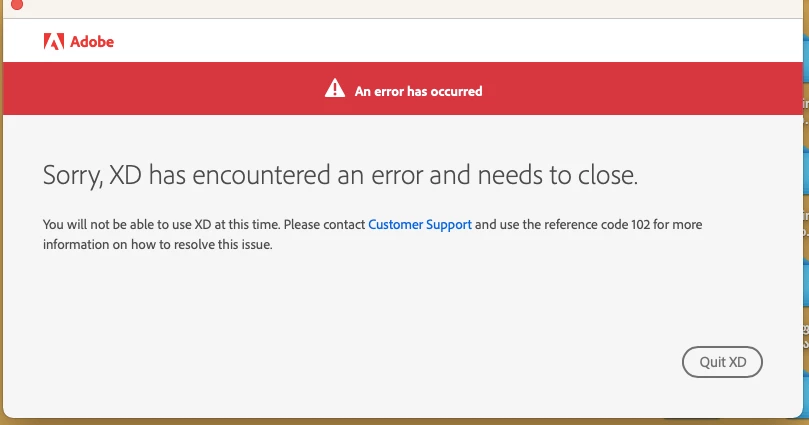The image size is (809, 425).
Task: Select the 'An error has occurred' banner text
Action: pos(418,91)
